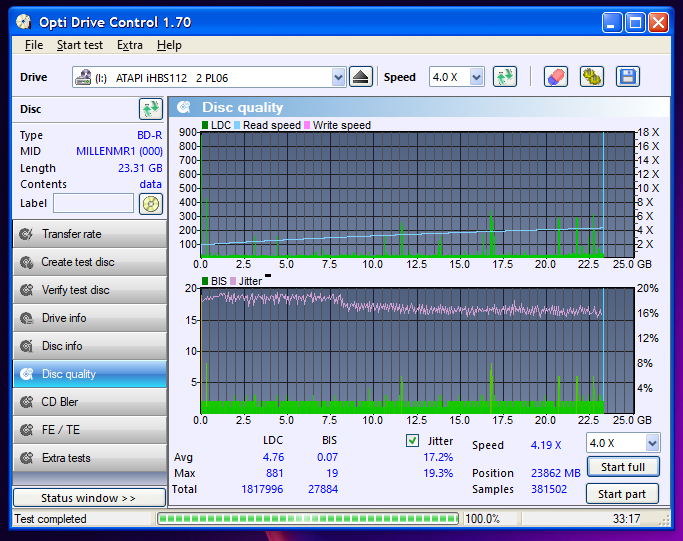Image resolution: width=683 pixels, height=541 pixels.
Task: Click the Speed reading 4.19 X
Action: (546, 445)
